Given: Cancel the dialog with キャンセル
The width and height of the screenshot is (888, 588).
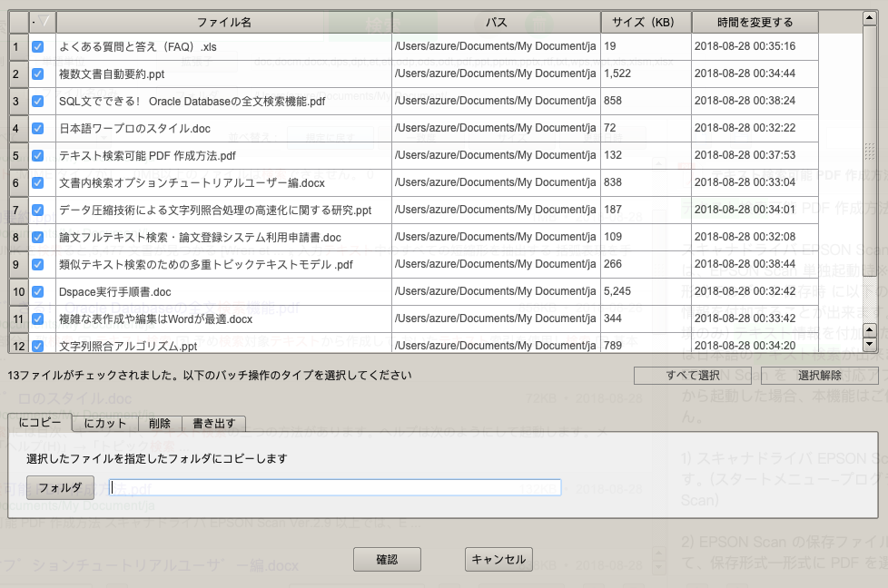Looking at the screenshot, I should point(498,559).
